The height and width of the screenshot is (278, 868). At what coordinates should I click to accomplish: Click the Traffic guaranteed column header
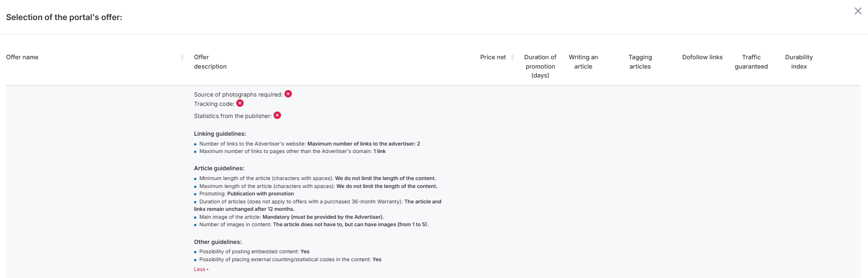[751, 62]
